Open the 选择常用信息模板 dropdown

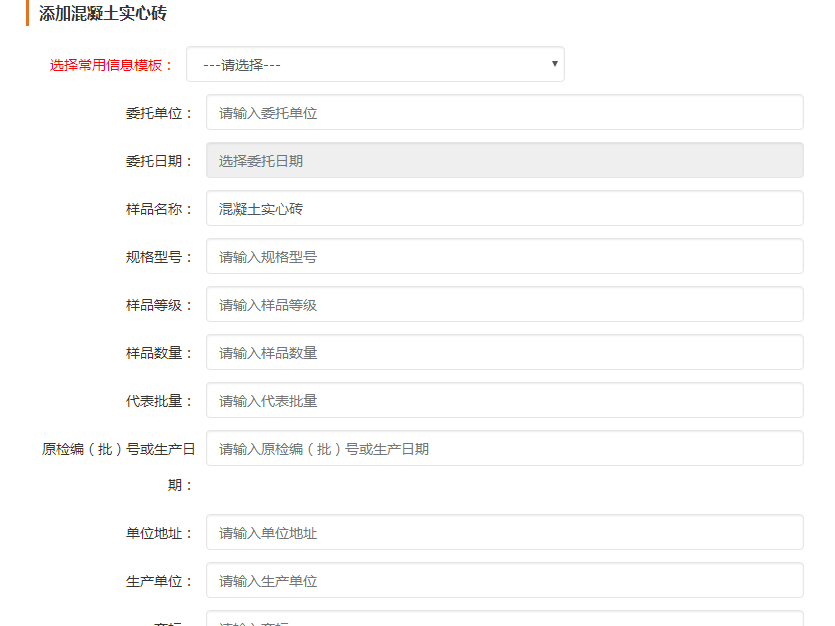click(375, 64)
